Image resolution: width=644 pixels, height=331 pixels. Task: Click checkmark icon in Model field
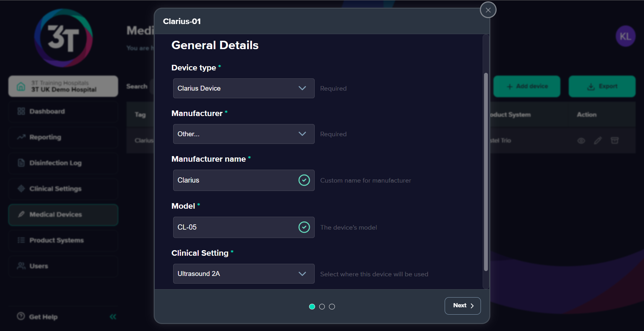[x=304, y=227]
